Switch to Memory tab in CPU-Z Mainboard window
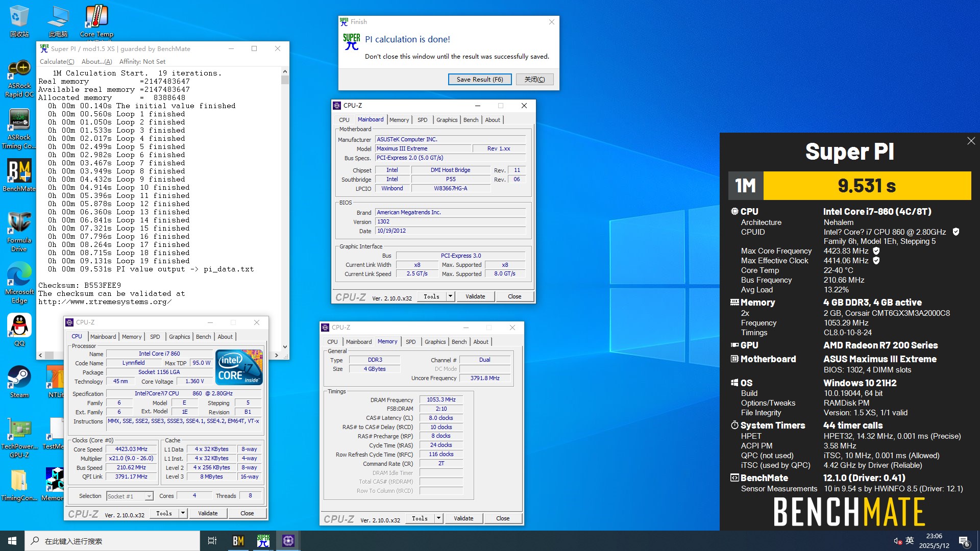Screen dimensions: 980x551 [399, 120]
